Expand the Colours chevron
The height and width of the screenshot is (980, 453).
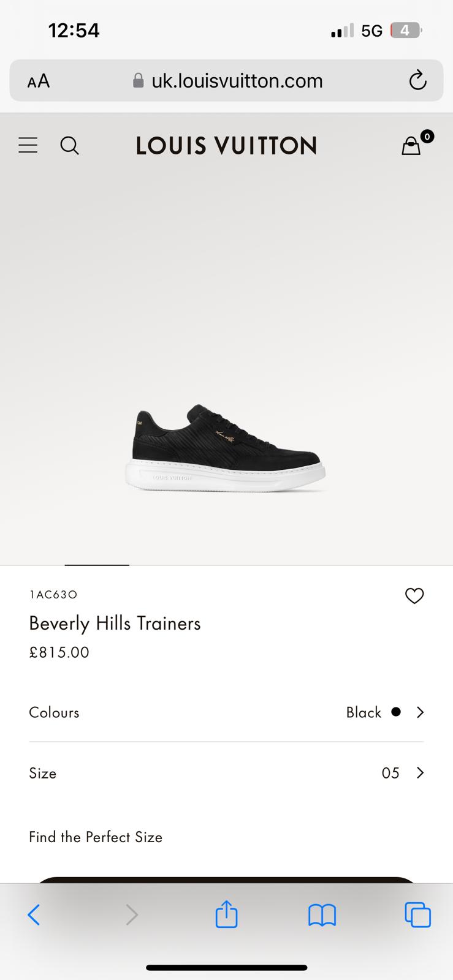421,712
